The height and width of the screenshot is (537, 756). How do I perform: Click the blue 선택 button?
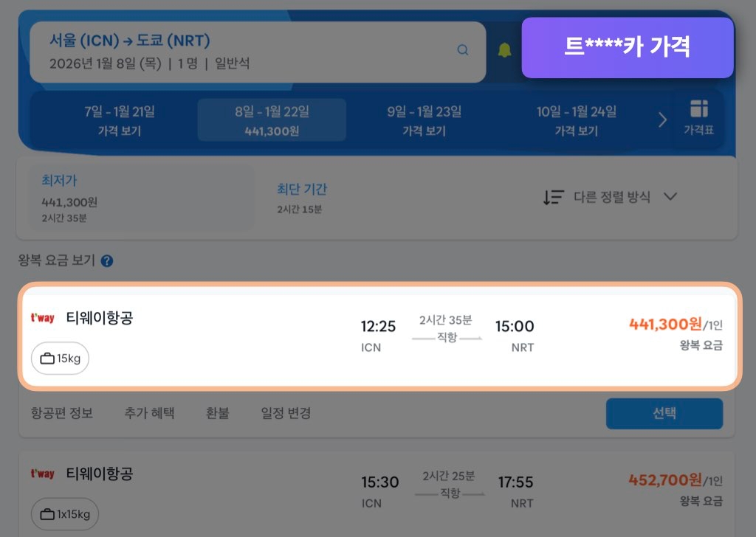pyautogui.click(x=663, y=413)
